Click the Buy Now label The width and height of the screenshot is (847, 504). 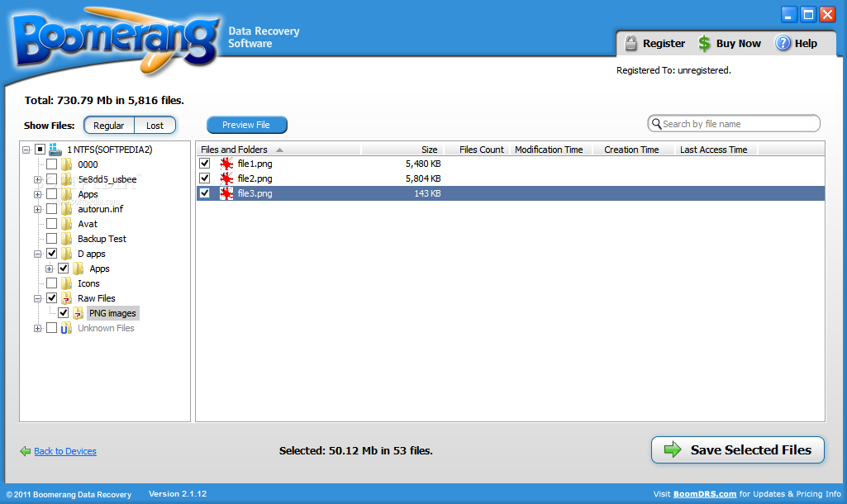click(739, 43)
